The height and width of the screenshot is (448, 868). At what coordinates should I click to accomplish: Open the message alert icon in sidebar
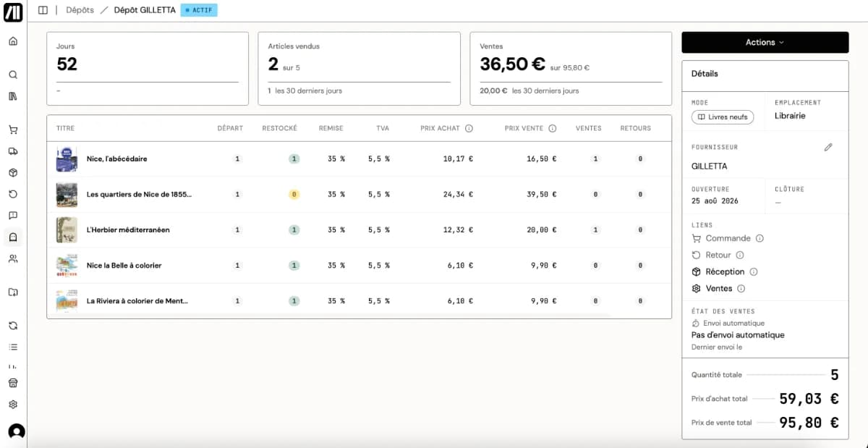click(13, 216)
